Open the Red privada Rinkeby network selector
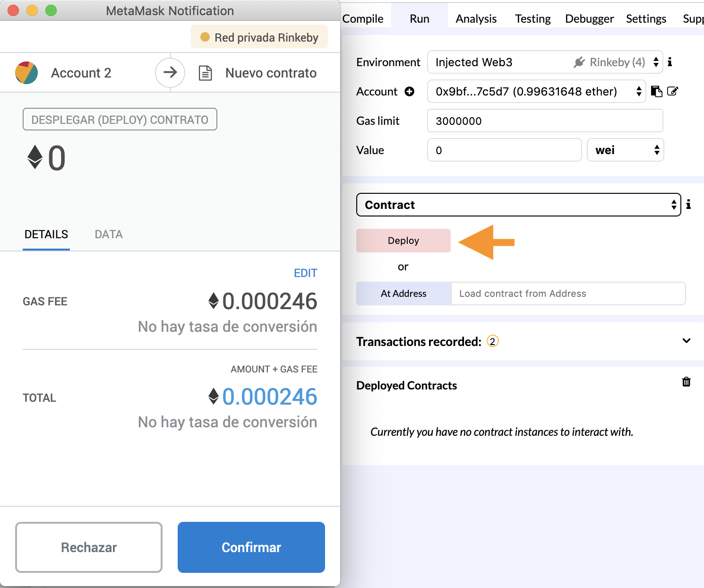The height and width of the screenshot is (588, 704). [259, 37]
